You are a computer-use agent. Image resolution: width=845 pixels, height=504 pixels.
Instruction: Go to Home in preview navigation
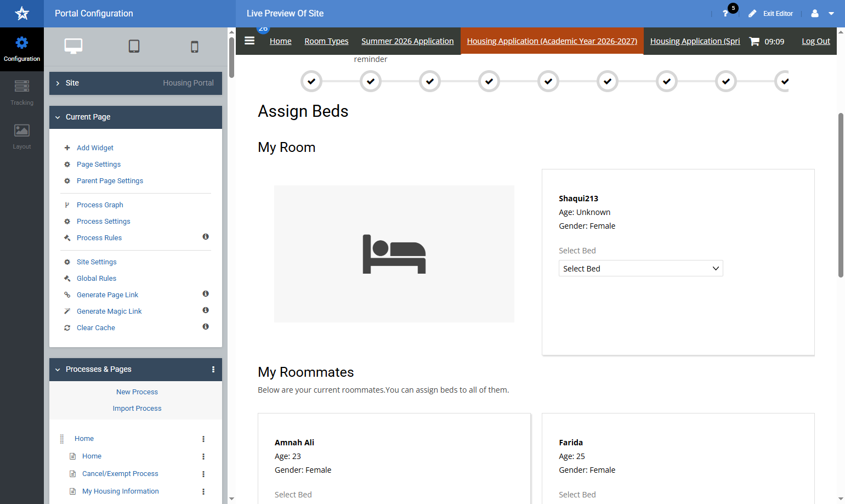(x=280, y=41)
